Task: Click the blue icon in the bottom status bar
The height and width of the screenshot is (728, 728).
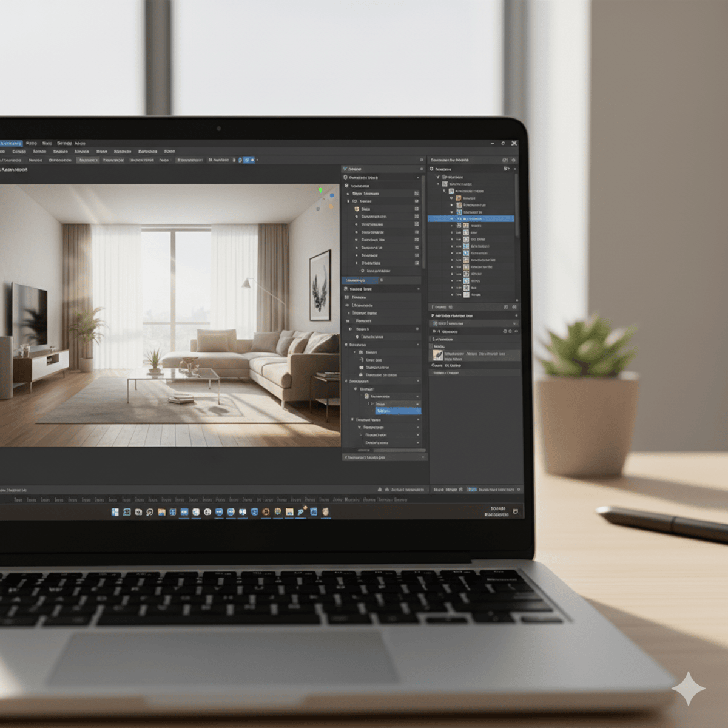Action: [471, 490]
